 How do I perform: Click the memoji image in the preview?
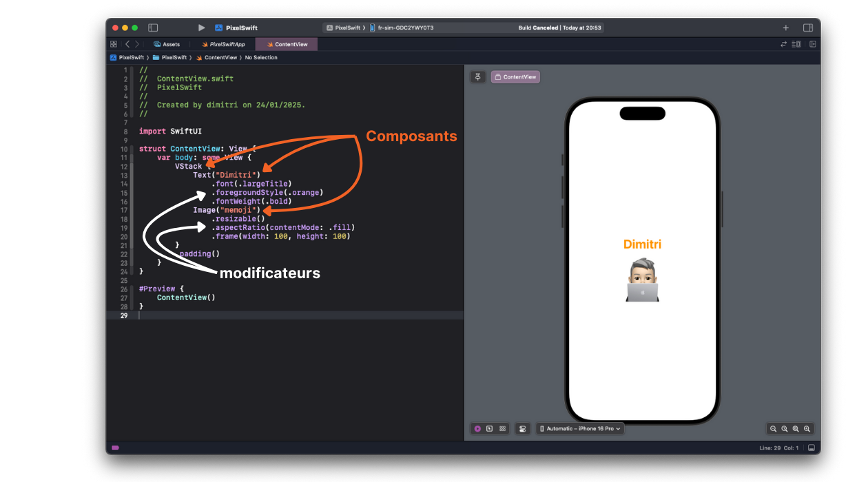coord(643,280)
